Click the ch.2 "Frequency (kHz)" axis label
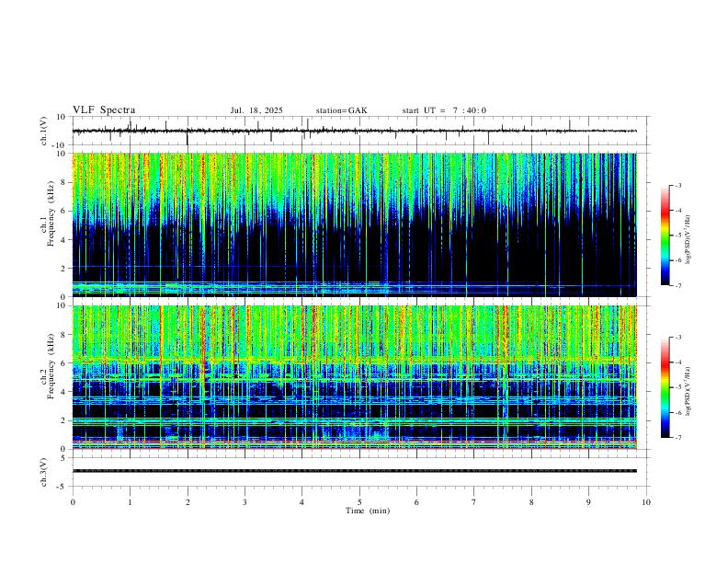 pyautogui.click(x=51, y=366)
